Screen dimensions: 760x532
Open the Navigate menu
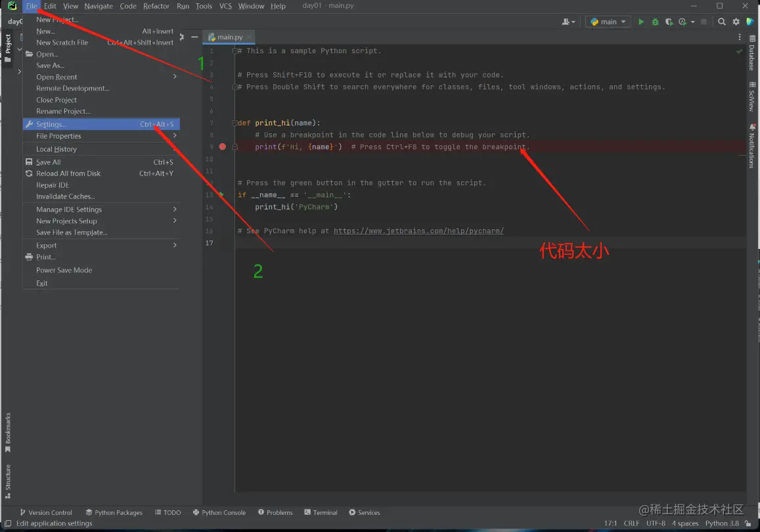point(99,6)
